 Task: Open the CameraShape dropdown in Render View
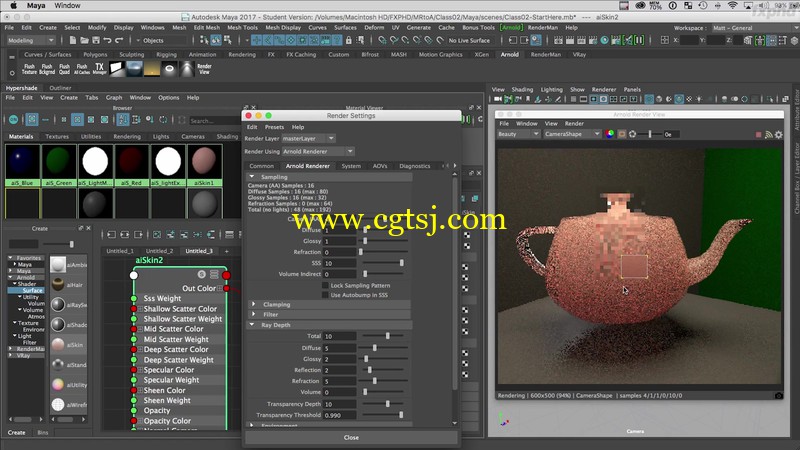(572, 134)
